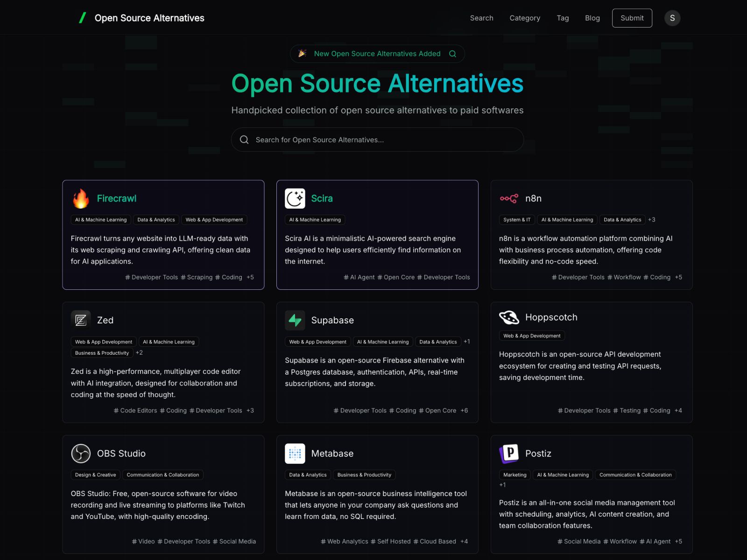The width and height of the screenshot is (747, 560).
Task: Click the Firecrawl flame logo
Action: (x=80, y=198)
